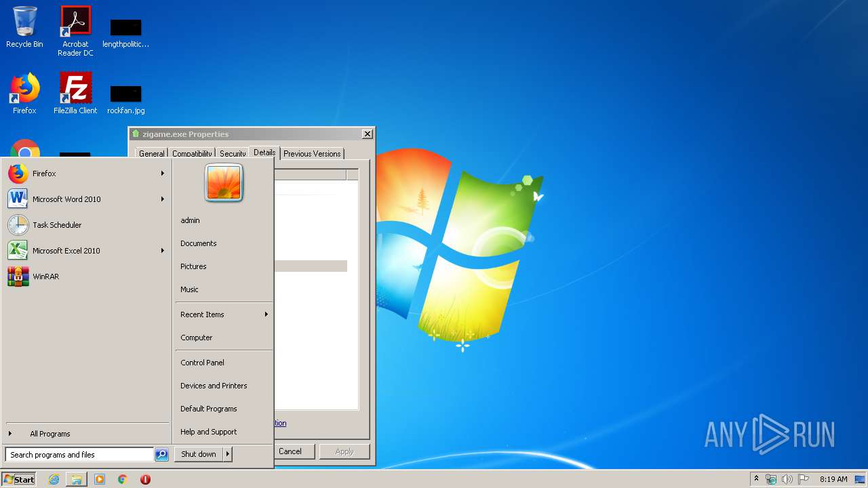The image size is (868, 488).
Task: Open Default Programs
Action: pos(224,409)
